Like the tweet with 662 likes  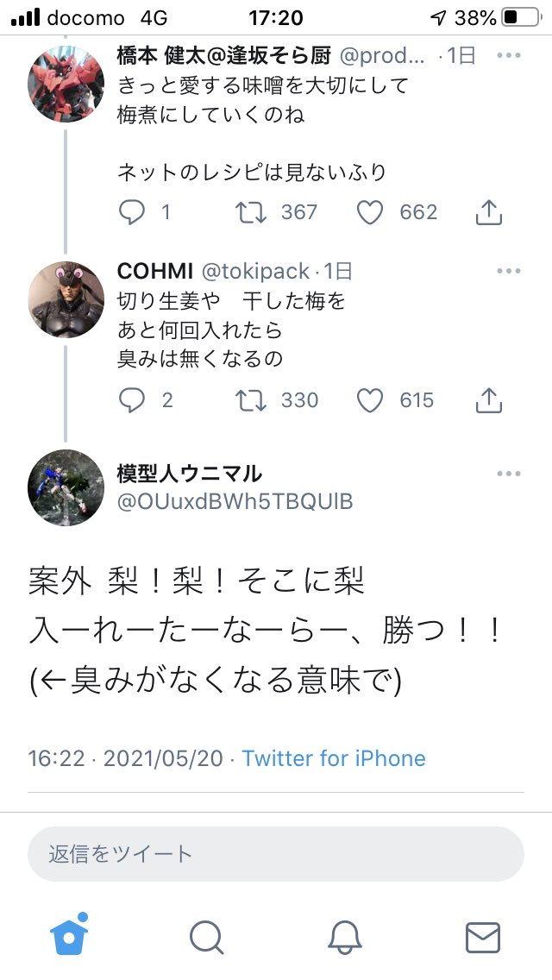370,212
